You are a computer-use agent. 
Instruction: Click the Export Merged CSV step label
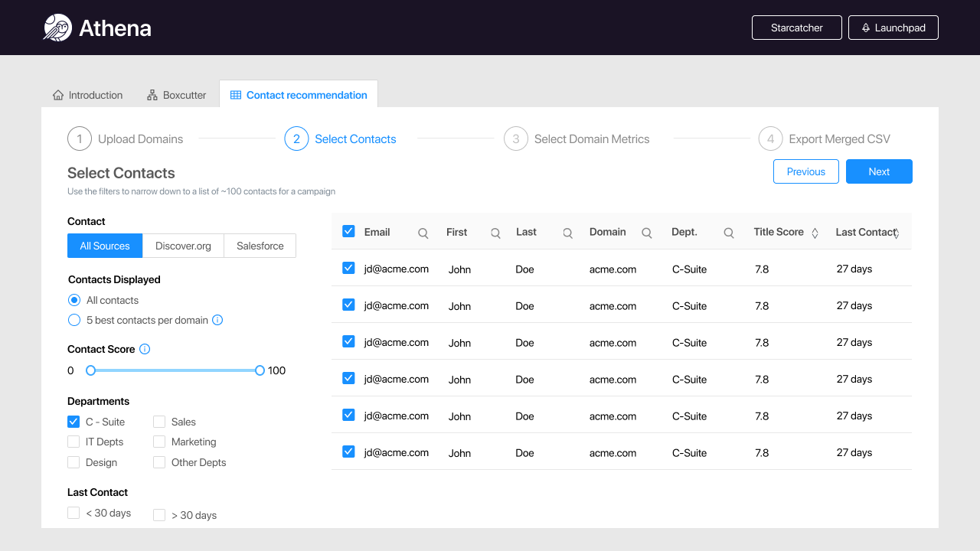(840, 139)
